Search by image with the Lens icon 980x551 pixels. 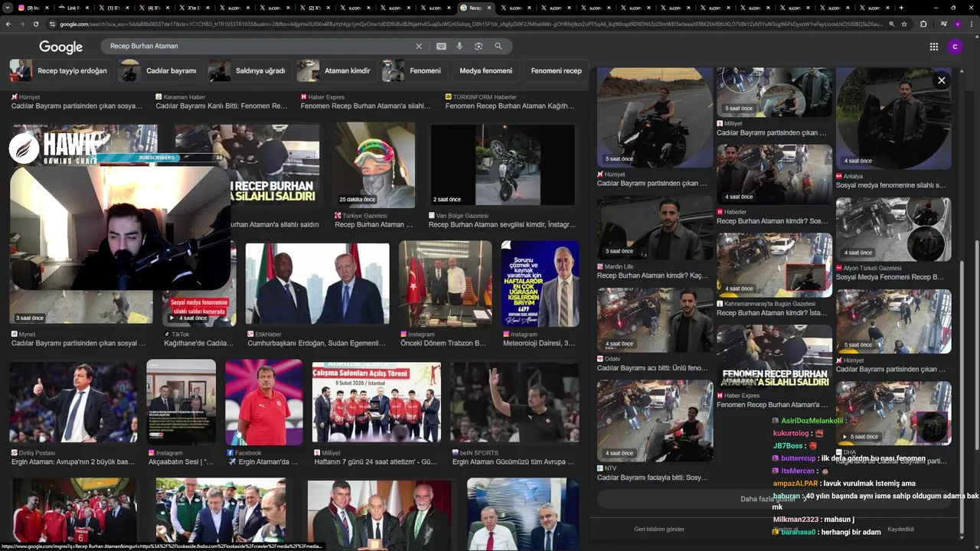pos(479,46)
